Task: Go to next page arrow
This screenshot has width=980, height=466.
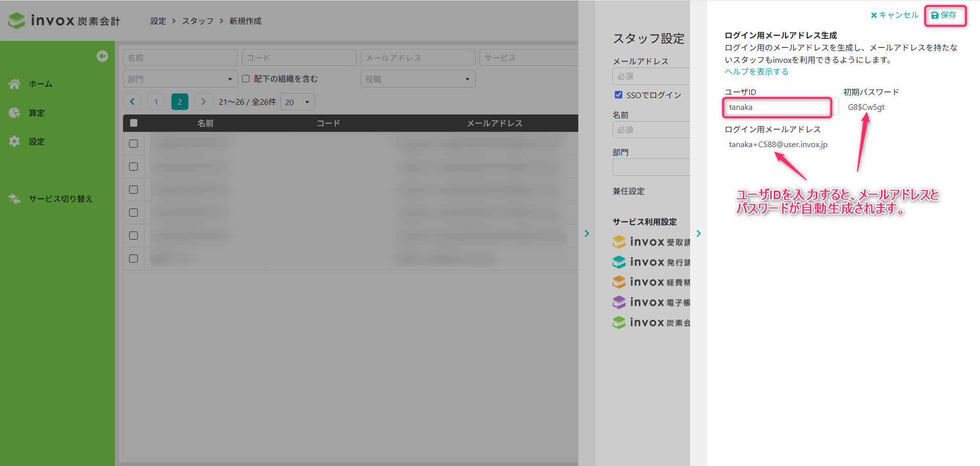Action: coord(203,102)
